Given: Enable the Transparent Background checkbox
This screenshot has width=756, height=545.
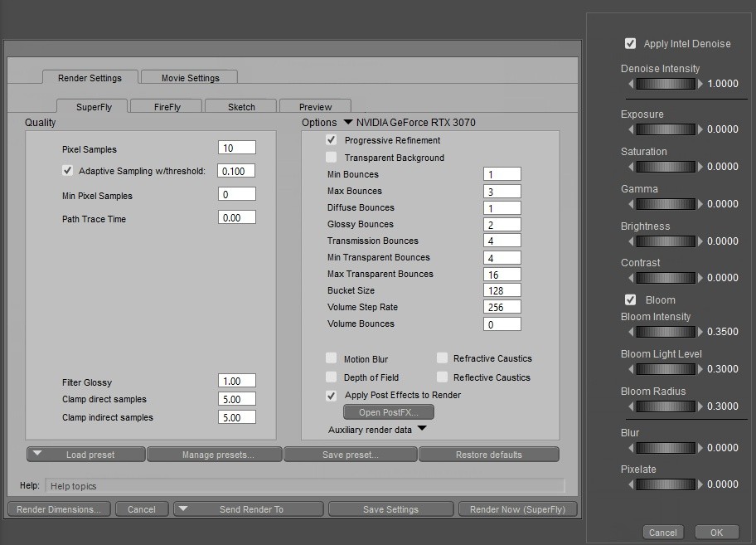Looking at the screenshot, I should tap(332, 158).
